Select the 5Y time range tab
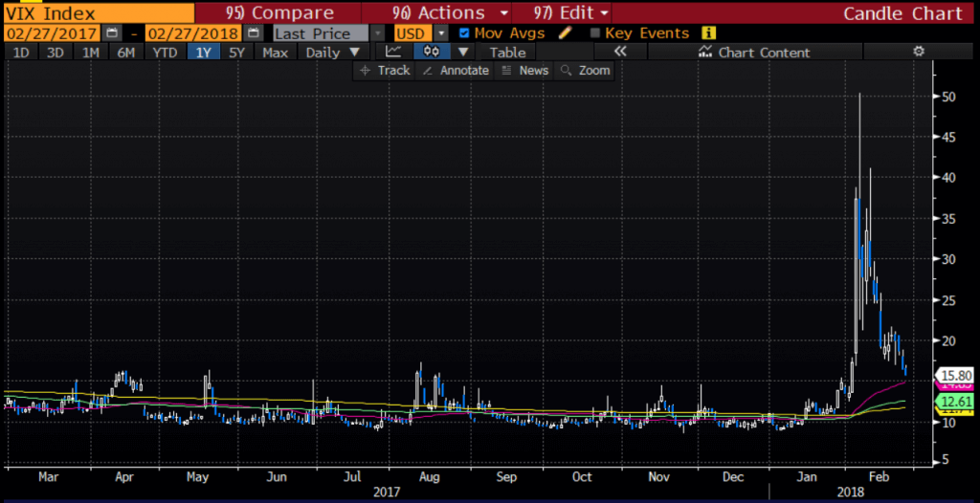Viewport: 980px width, 503px height. (236, 52)
